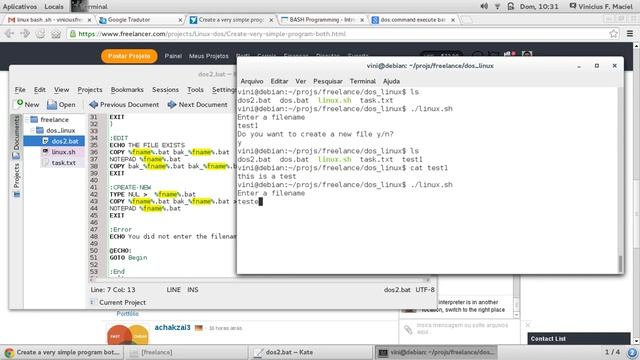Screen dimensions: 640x360
Task: Open Kate's Tools menu
Action: 195,89
